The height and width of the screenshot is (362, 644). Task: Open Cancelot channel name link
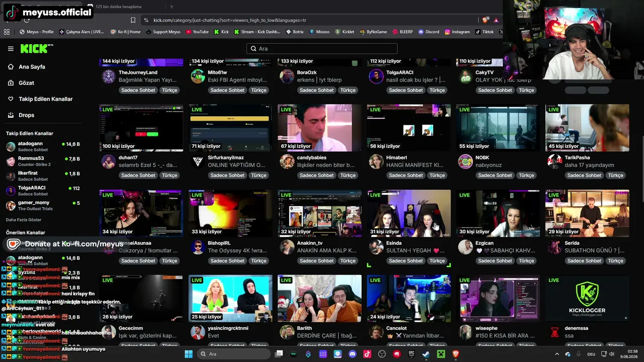[396, 328]
